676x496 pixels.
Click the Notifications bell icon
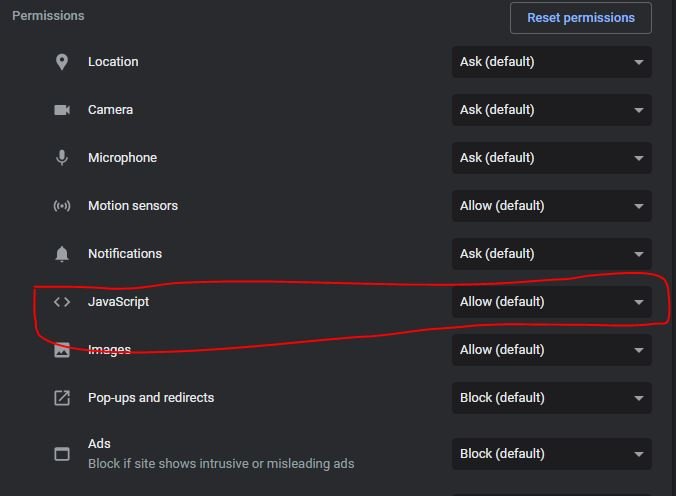62,254
